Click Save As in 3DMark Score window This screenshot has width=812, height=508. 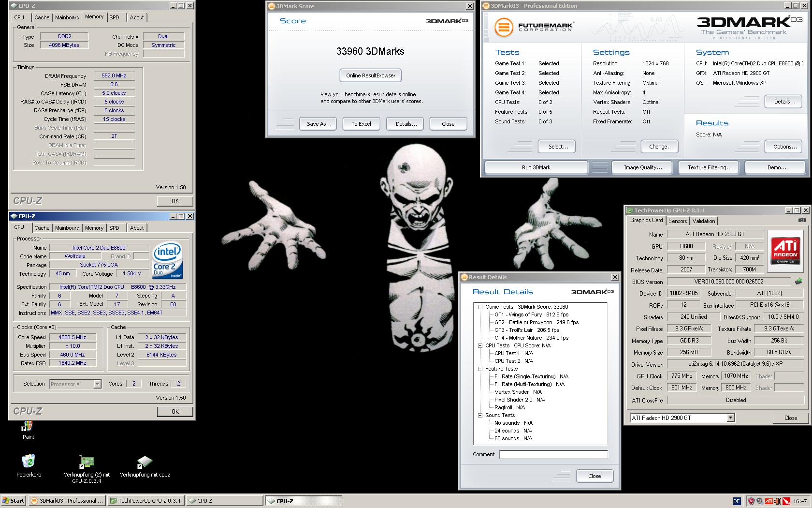pos(319,124)
